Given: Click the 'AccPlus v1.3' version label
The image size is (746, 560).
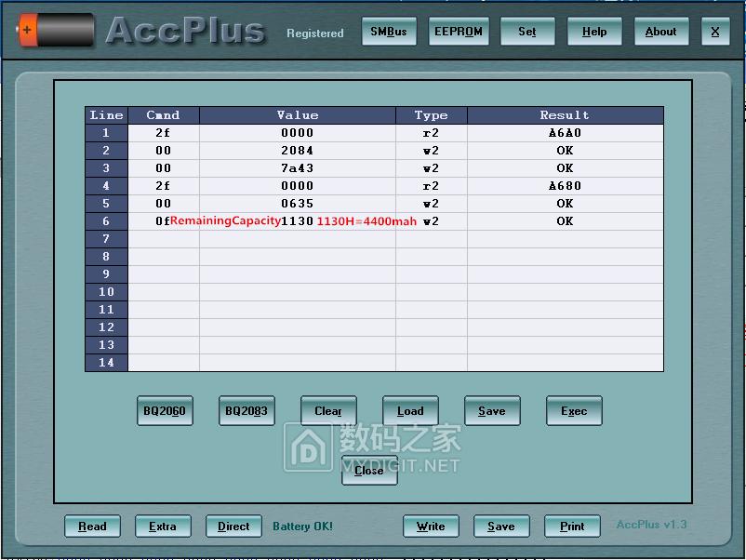Looking at the screenshot, I should pyautogui.click(x=651, y=525).
